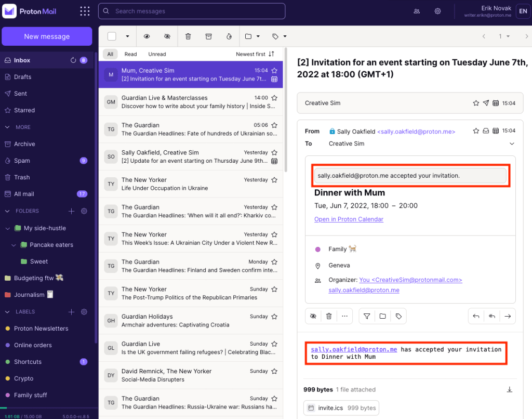Open filter on funnel icon
The width and height of the screenshot is (532, 419).
tap(367, 316)
